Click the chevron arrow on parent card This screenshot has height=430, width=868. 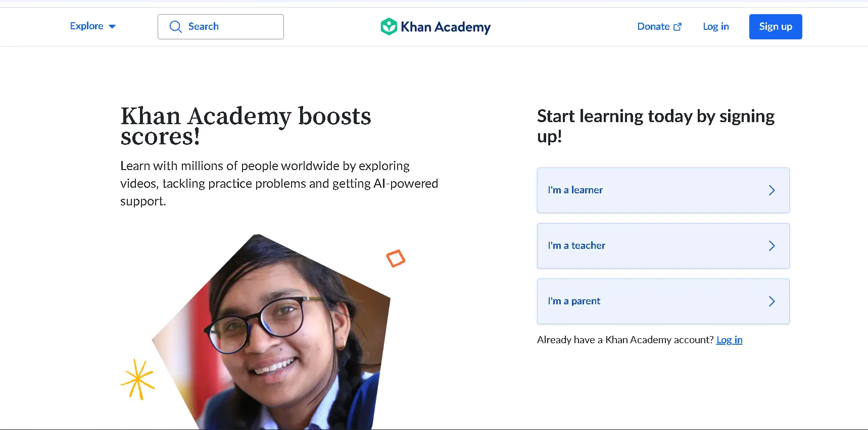pyautogui.click(x=771, y=301)
